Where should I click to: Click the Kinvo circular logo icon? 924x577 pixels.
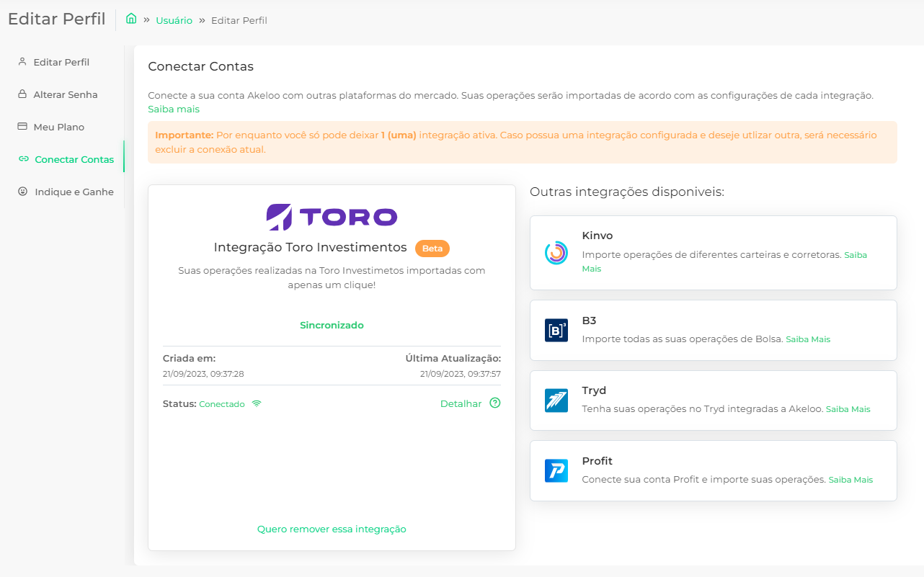556,253
